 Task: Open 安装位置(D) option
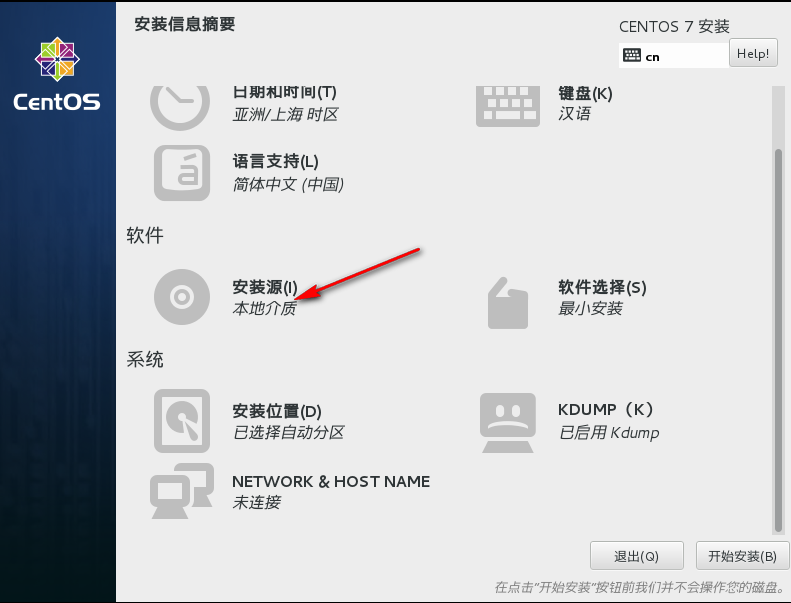pyautogui.click(x=277, y=411)
